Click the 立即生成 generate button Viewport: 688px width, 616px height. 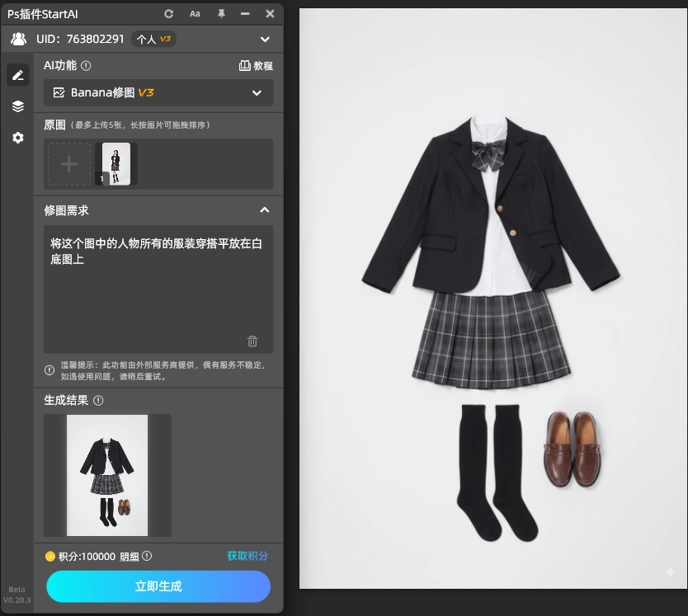pyautogui.click(x=158, y=586)
